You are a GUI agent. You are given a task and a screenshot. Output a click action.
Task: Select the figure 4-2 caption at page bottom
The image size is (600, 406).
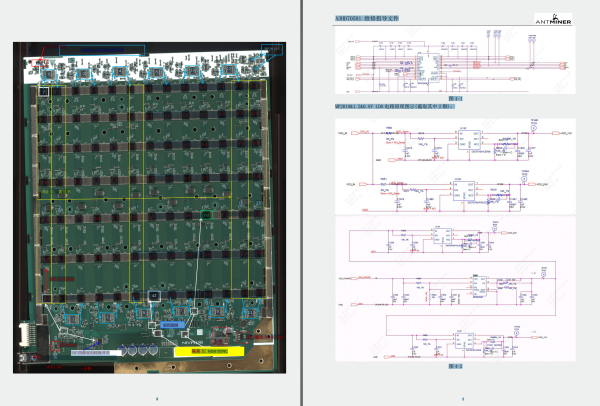pyautogui.click(x=456, y=369)
